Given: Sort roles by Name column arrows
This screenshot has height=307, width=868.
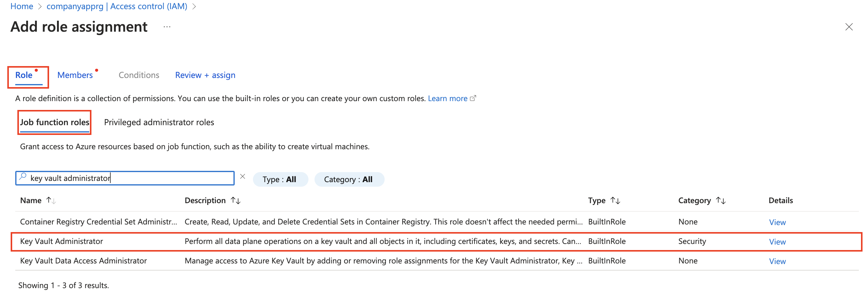Looking at the screenshot, I should point(51,201).
